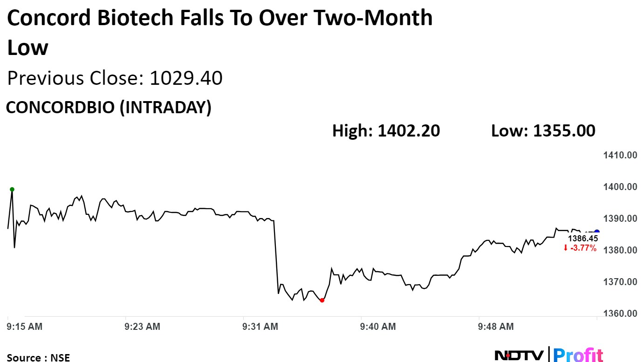This screenshot has width=644, height=362.
Task: Click the 9:15 AM time axis label
Action: click(25, 327)
